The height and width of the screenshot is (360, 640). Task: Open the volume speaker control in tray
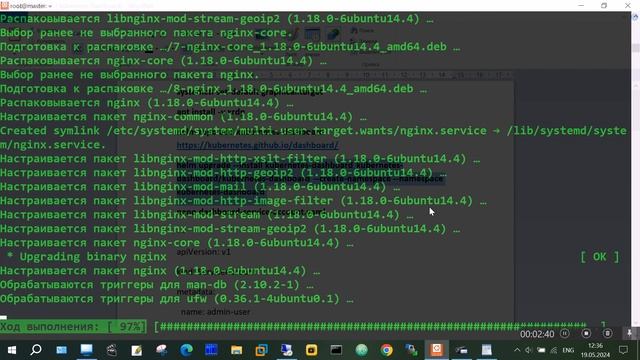pyautogui.click(x=529, y=350)
